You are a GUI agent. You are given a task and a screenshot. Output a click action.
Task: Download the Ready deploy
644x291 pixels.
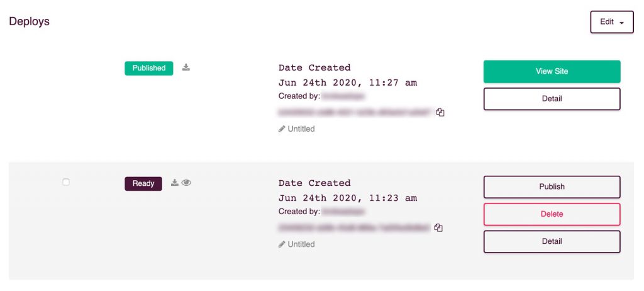(175, 182)
